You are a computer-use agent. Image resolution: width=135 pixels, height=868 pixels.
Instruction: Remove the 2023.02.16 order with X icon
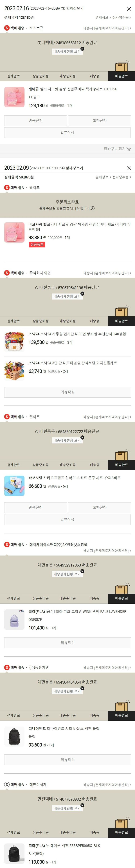coord(129,9)
